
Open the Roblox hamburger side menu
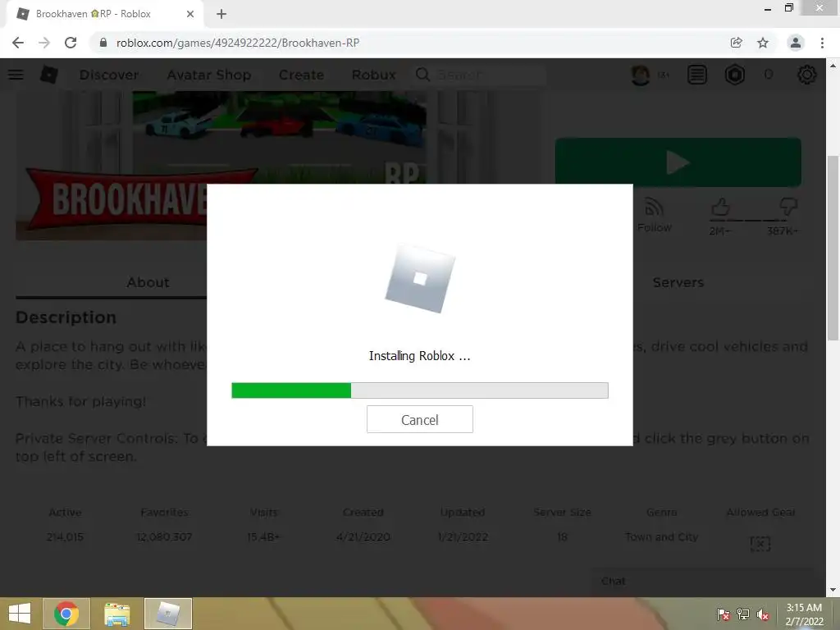[16, 75]
